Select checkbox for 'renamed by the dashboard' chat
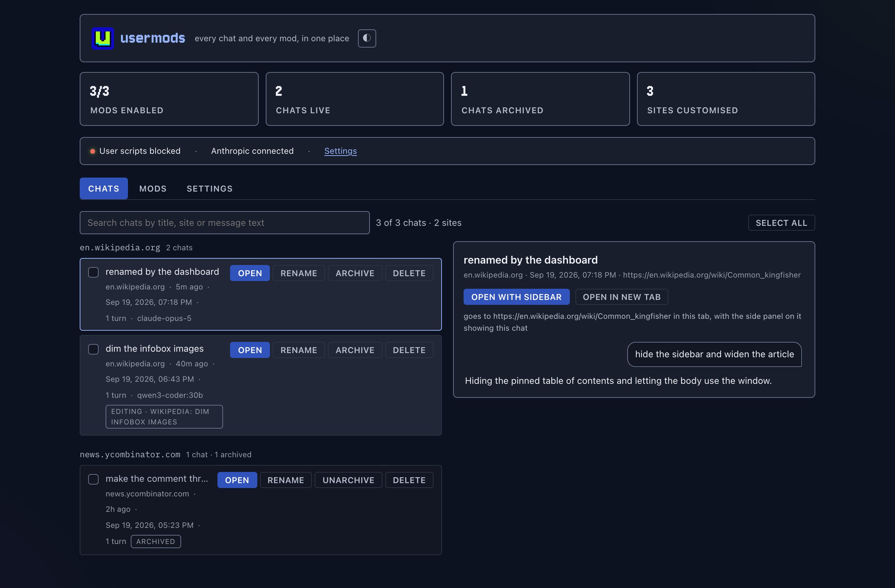This screenshot has width=895, height=588. pyautogui.click(x=93, y=272)
